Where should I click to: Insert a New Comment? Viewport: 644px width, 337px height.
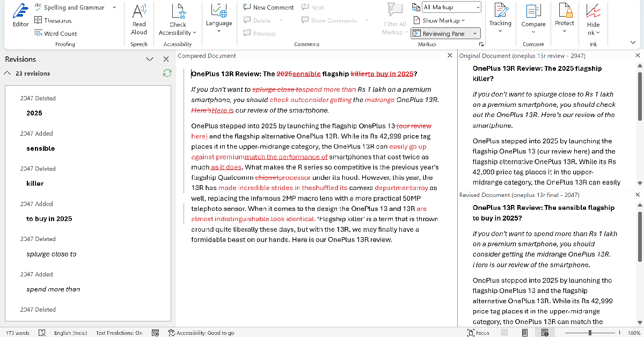click(268, 8)
